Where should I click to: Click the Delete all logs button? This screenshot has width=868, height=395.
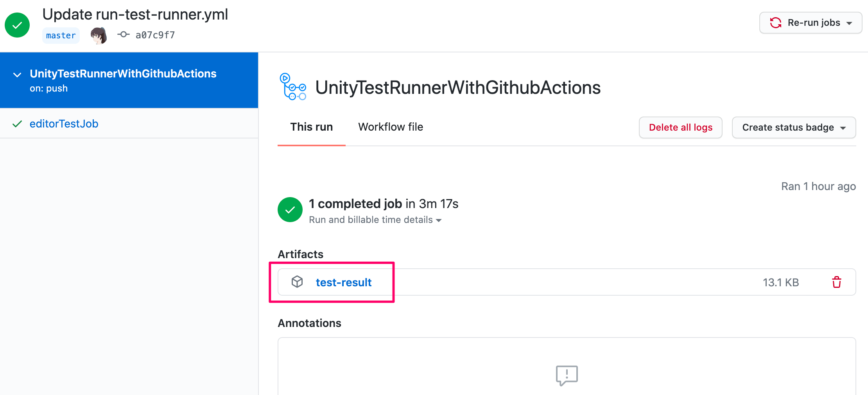pyautogui.click(x=681, y=127)
